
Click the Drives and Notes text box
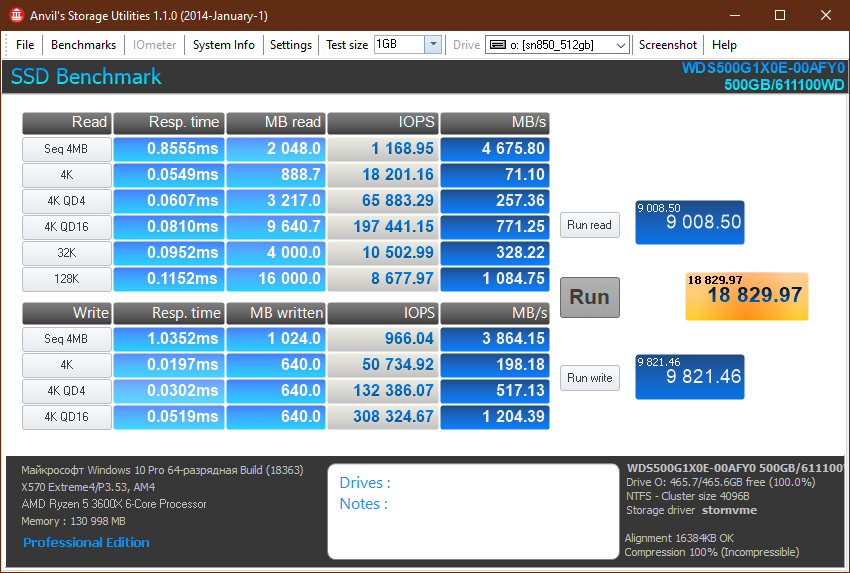473,511
